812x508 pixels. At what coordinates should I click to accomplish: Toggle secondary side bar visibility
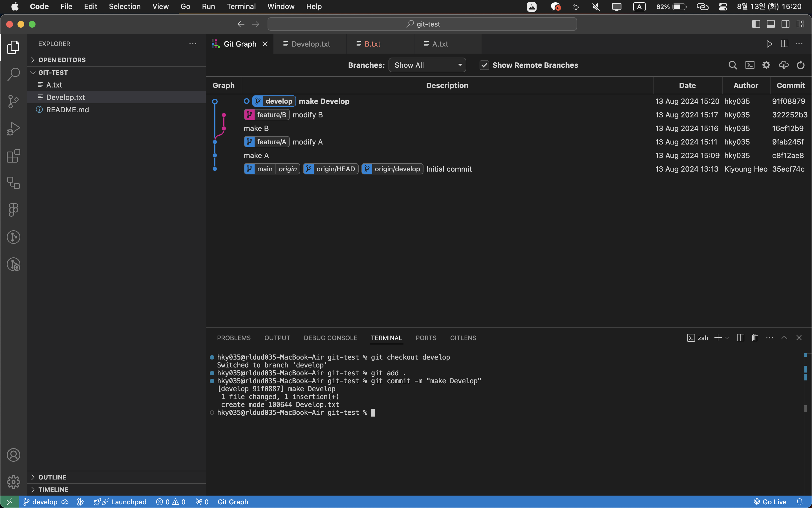click(x=785, y=24)
